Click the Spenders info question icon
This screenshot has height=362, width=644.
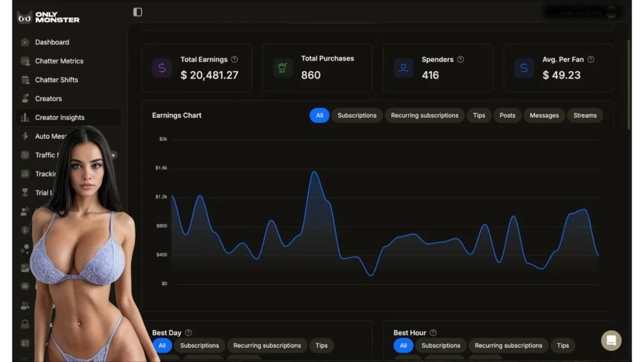pyautogui.click(x=460, y=60)
